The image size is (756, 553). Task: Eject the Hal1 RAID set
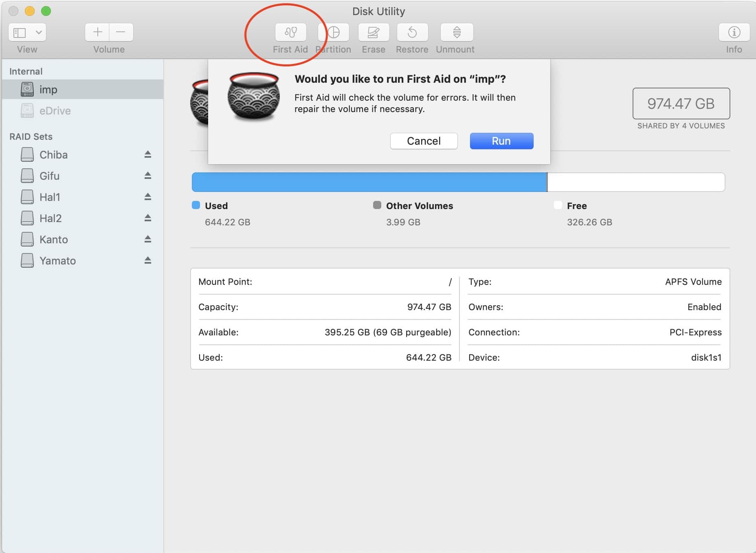148,197
